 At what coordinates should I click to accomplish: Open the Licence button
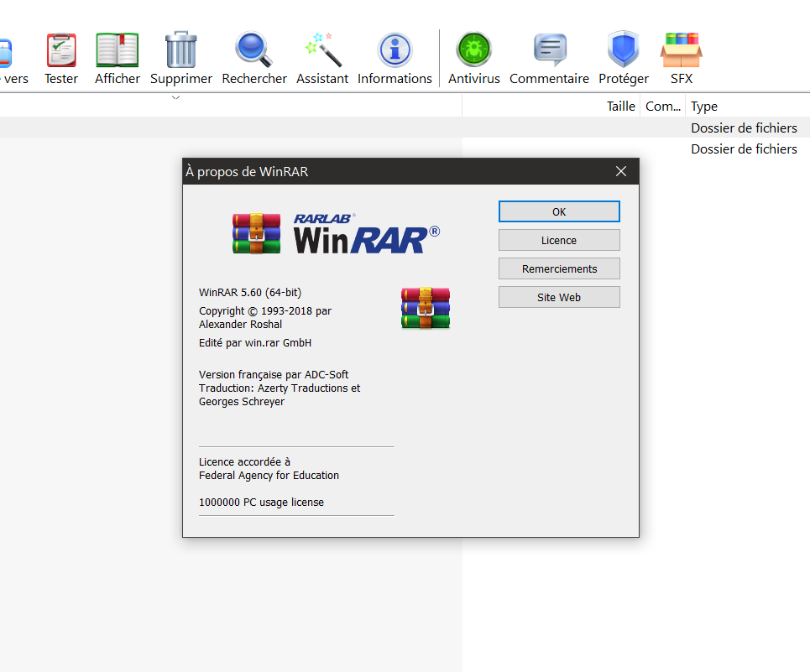[559, 240]
